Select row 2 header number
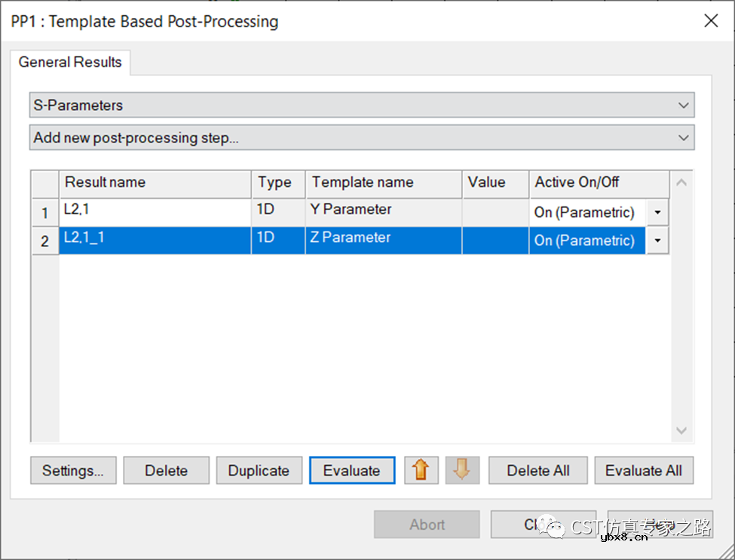 45,241
